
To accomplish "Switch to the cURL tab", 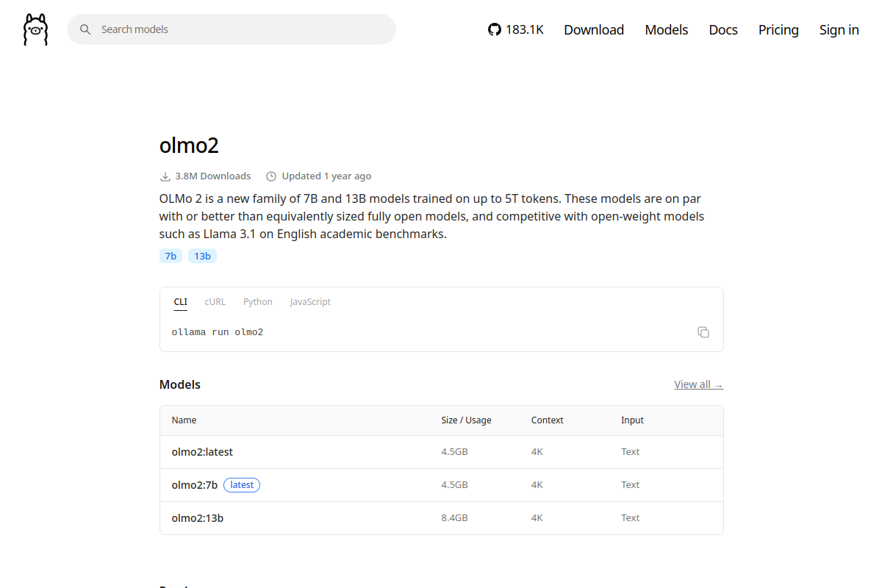I will (x=215, y=302).
